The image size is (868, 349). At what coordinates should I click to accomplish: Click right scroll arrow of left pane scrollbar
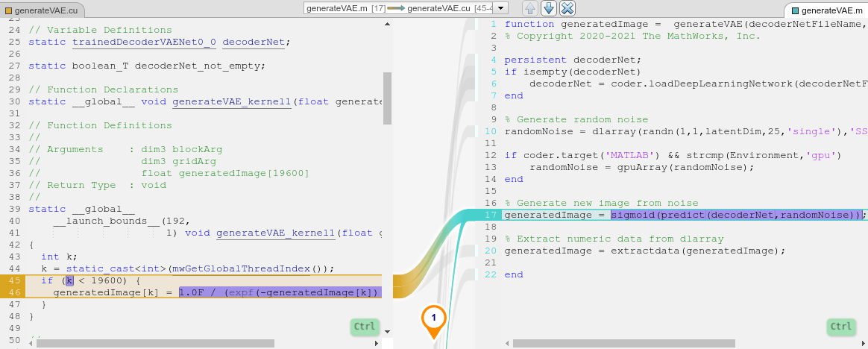coord(377,343)
